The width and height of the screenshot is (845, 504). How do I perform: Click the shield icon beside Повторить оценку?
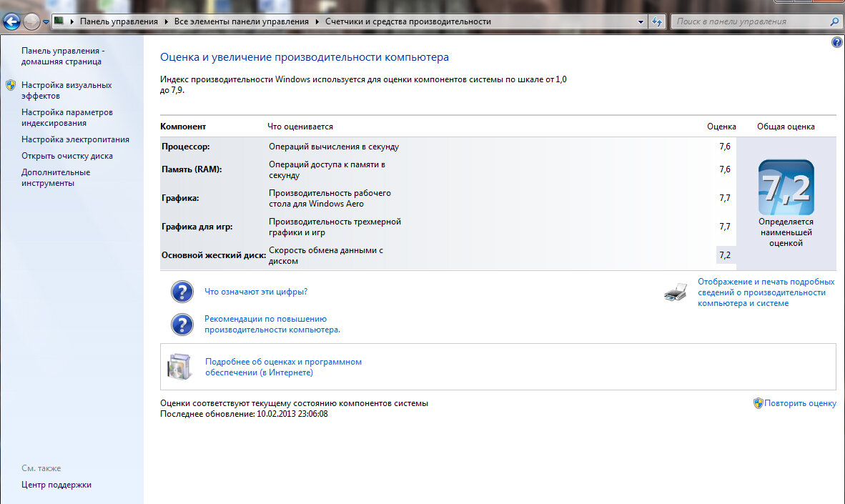click(758, 403)
